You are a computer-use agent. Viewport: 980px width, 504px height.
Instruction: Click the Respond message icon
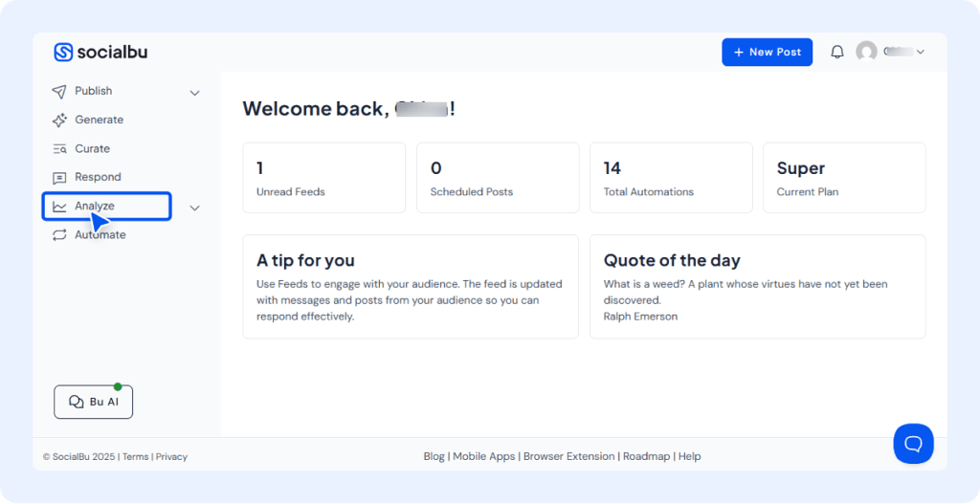click(x=59, y=178)
